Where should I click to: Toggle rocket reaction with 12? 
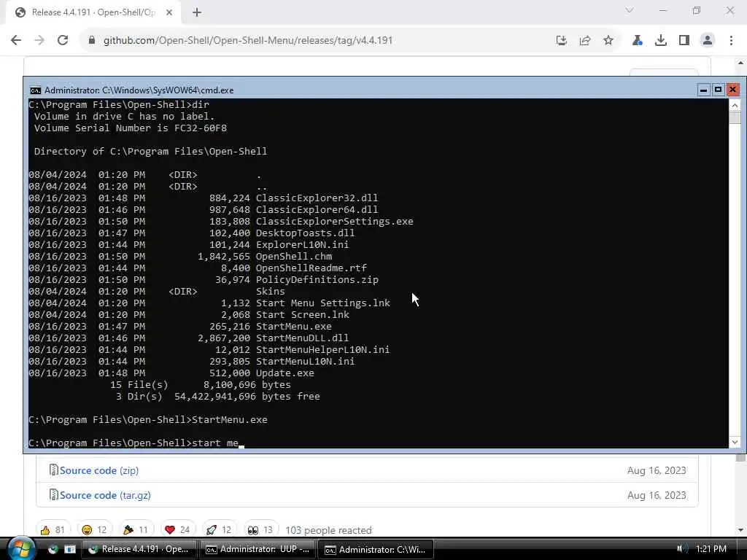pyautogui.click(x=219, y=530)
